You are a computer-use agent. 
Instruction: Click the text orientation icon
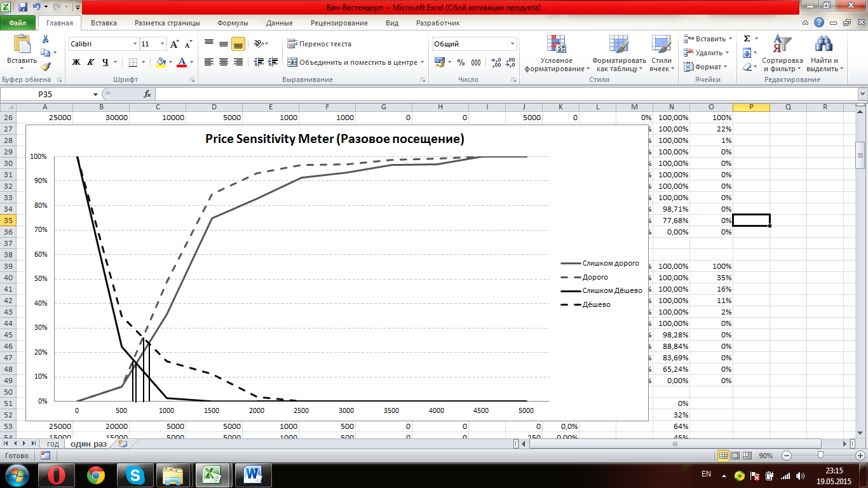pyautogui.click(x=259, y=44)
